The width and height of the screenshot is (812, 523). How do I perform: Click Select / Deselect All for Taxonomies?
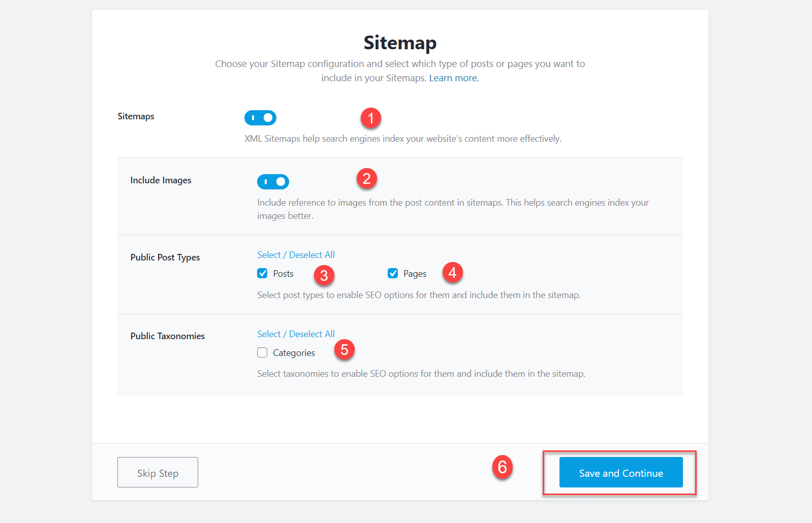coord(296,334)
